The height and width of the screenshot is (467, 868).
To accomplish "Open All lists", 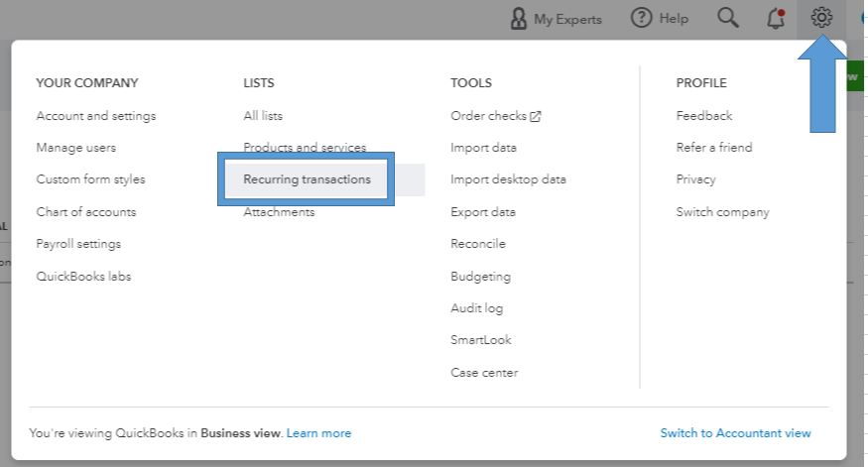I will pos(263,116).
